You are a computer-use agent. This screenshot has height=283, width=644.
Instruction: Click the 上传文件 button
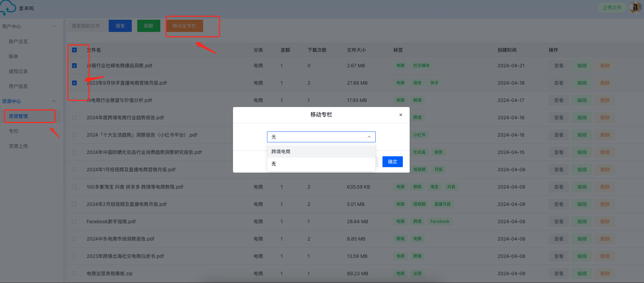(x=612, y=7)
